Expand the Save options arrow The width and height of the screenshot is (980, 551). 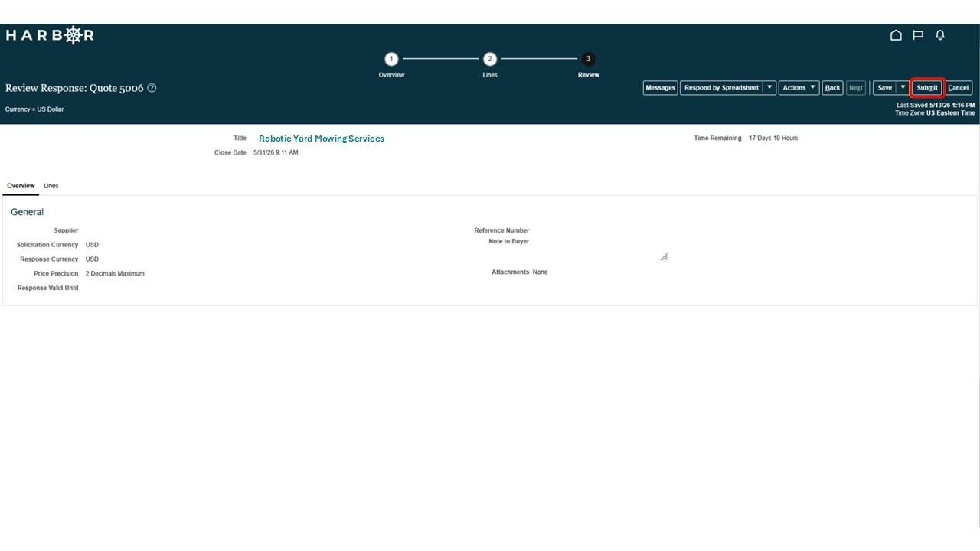[x=903, y=88]
